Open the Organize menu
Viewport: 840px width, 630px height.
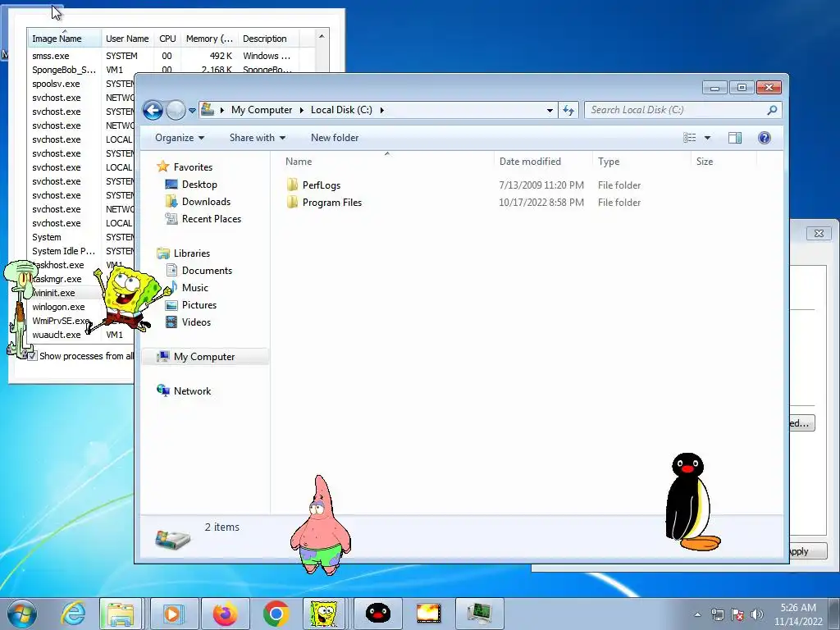pos(180,138)
